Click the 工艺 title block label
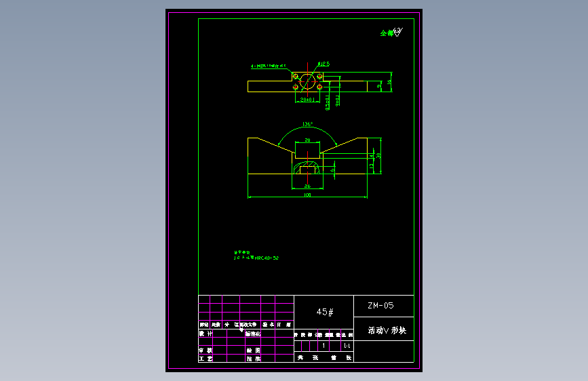588x381 pixels. pyautogui.click(x=205, y=359)
